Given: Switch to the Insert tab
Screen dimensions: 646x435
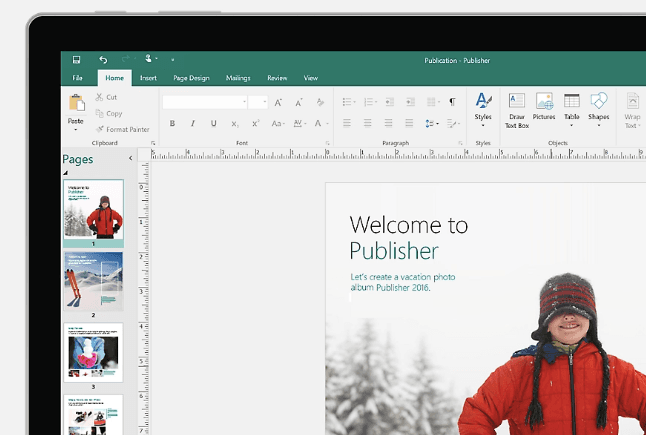Looking at the screenshot, I should coord(148,78).
